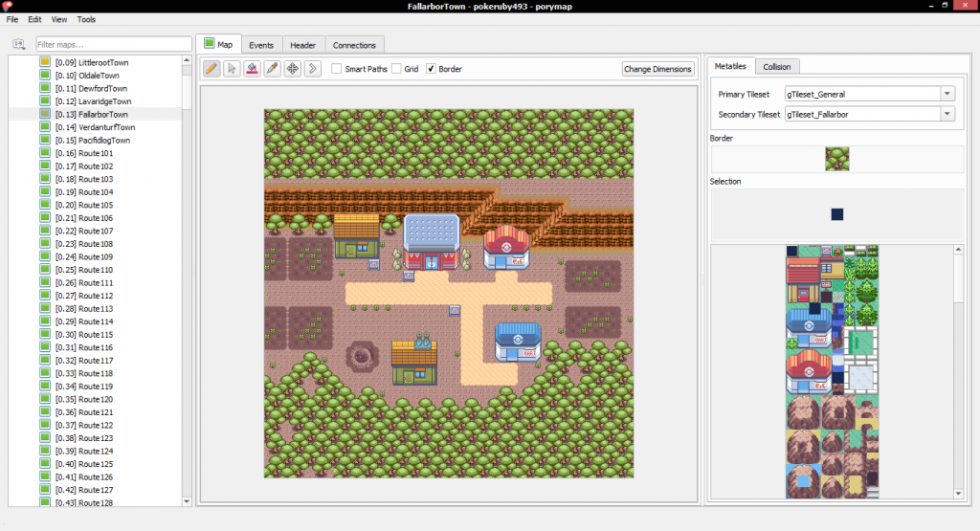Select the Move map tool
This screenshot has height=531, width=980.
(292, 69)
